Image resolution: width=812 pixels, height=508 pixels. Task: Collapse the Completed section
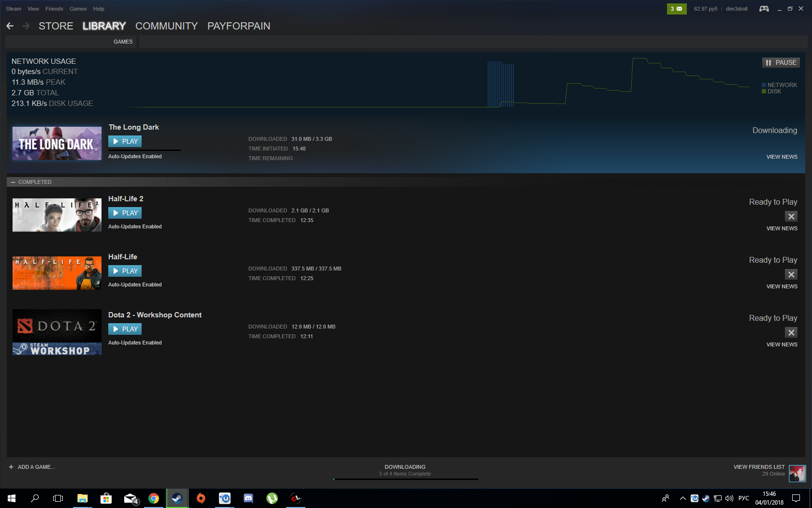pos(13,182)
